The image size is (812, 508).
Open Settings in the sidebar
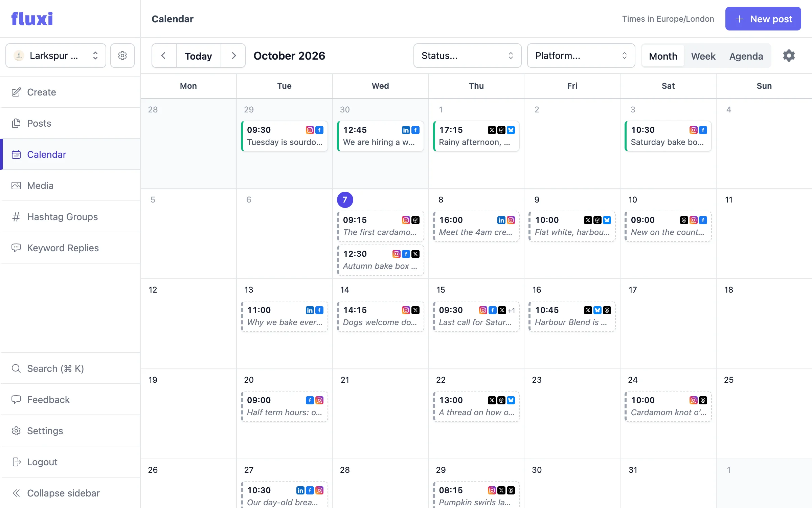(x=70, y=431)
